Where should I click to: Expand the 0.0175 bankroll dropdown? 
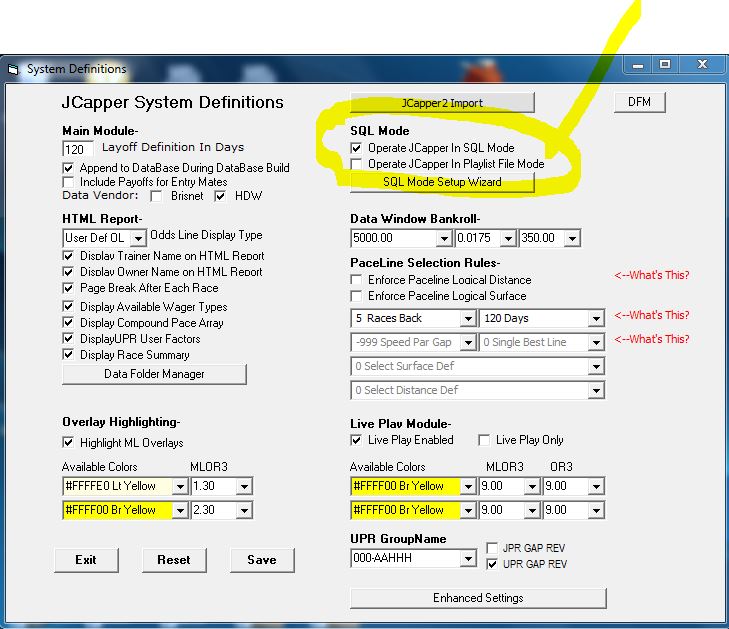pyautogui.click(x=508, y=238)
